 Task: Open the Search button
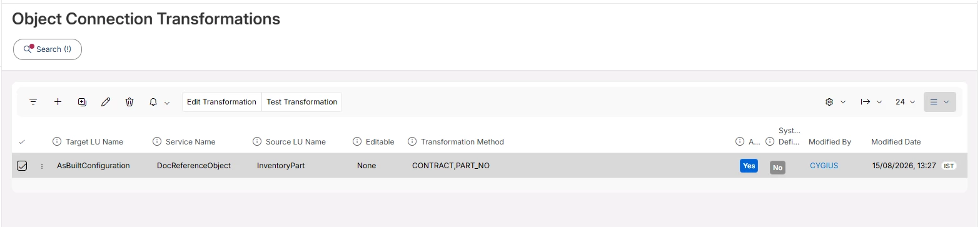(48, 49)
